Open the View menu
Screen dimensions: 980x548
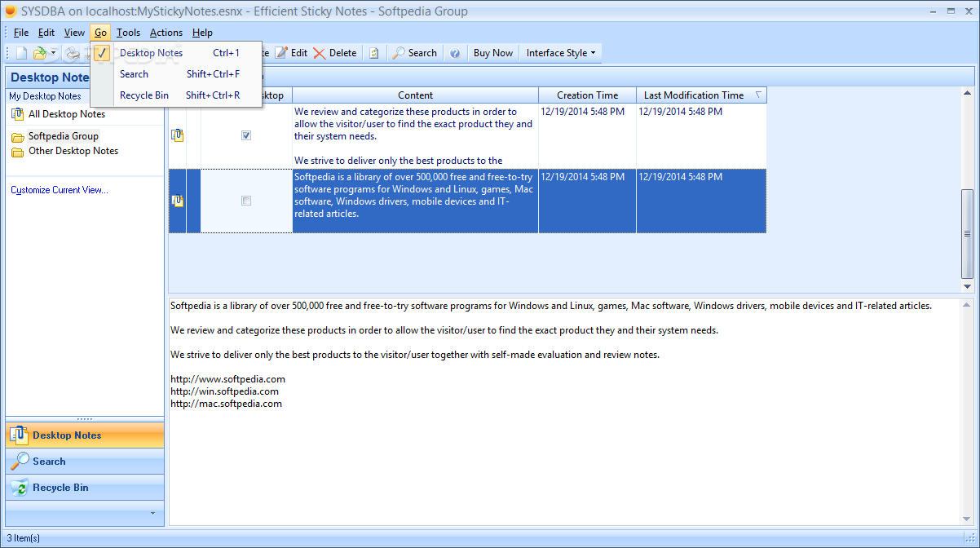click(74, 33)
